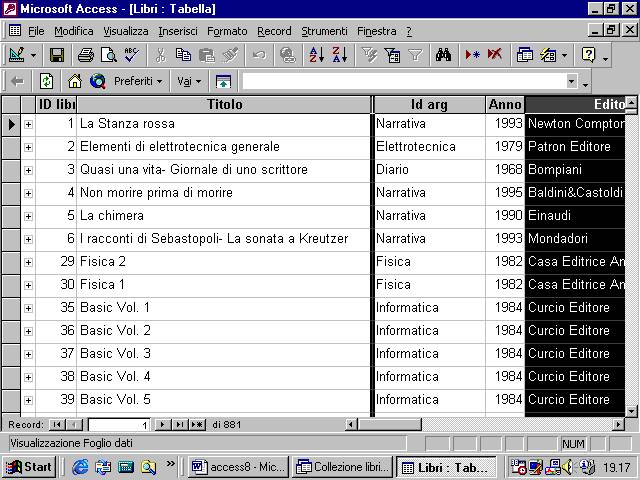Viewport: 640px width, 480px height.
Task: Go to first record navigation button
Action: [57, 424]
